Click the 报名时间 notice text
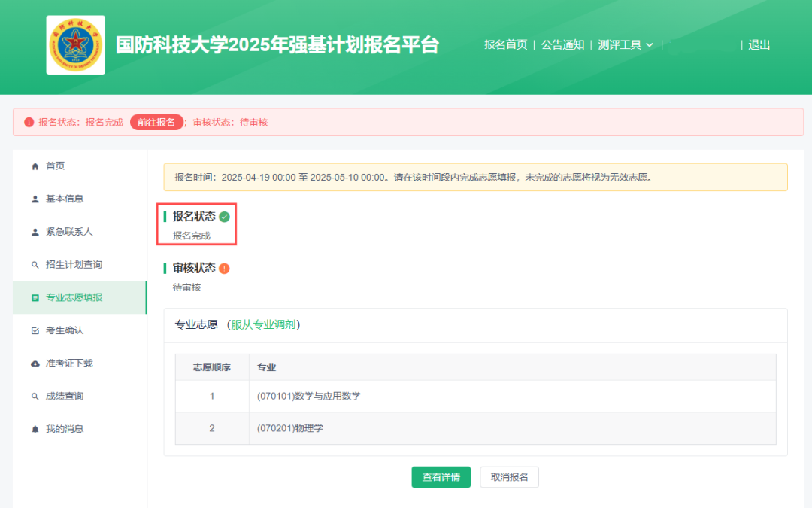This screenshot has width=812, height=508. tap(414, 178)
